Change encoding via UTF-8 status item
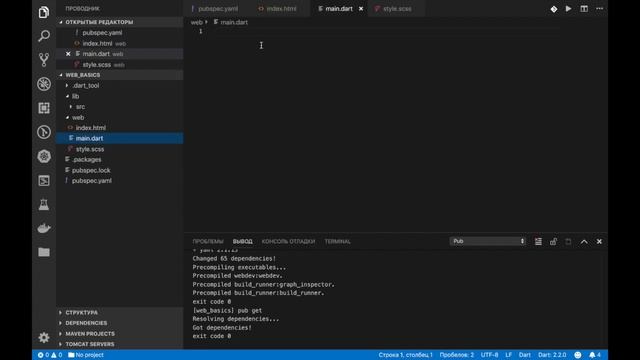This screenshot has width=640, height=360. pos(489,355)
